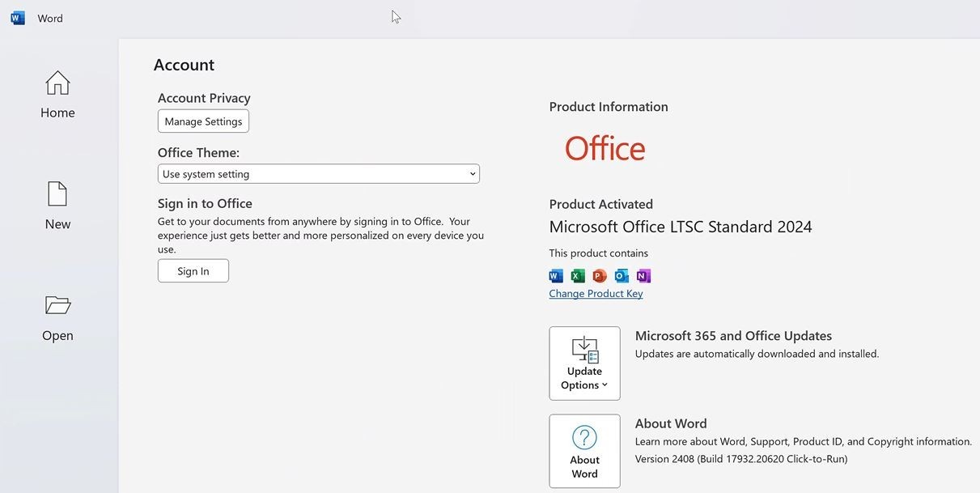Viewport: 980px width, 493px height.
Task: Expand the Update Options menu
Action: click(x=584, y=363)
